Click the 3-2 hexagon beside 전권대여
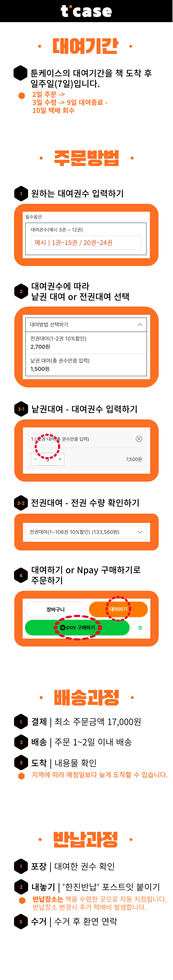Screen dimensions: 173x980 pos(21,503)
